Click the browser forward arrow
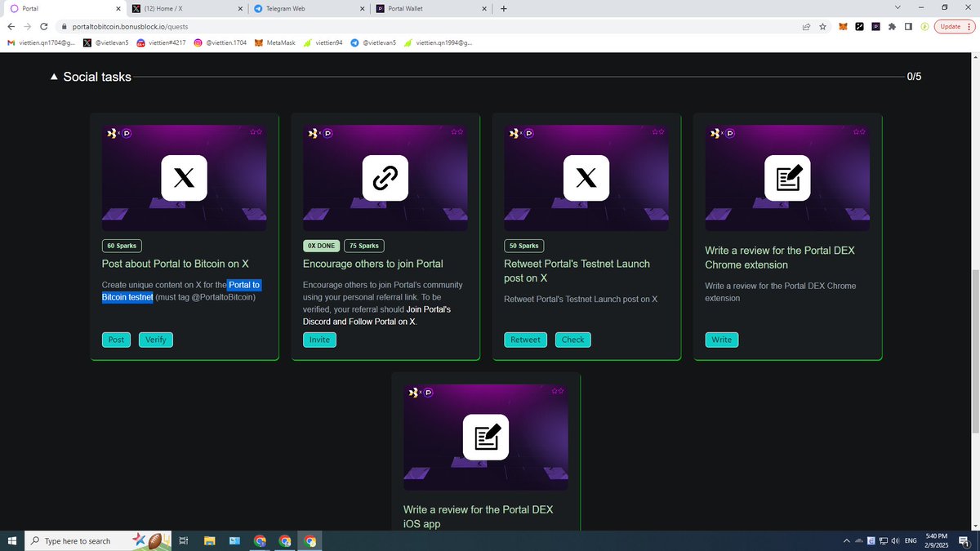The image size is (980, 551). tap(29, 26)
